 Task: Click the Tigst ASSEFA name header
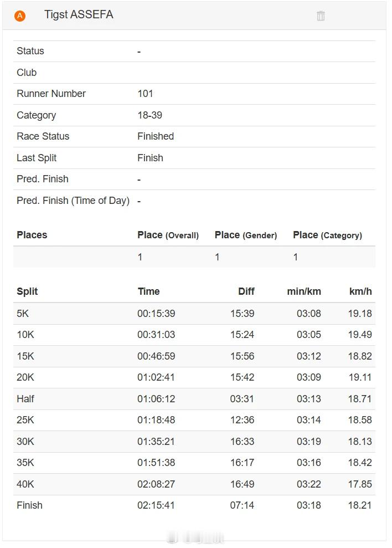[79, 15]
